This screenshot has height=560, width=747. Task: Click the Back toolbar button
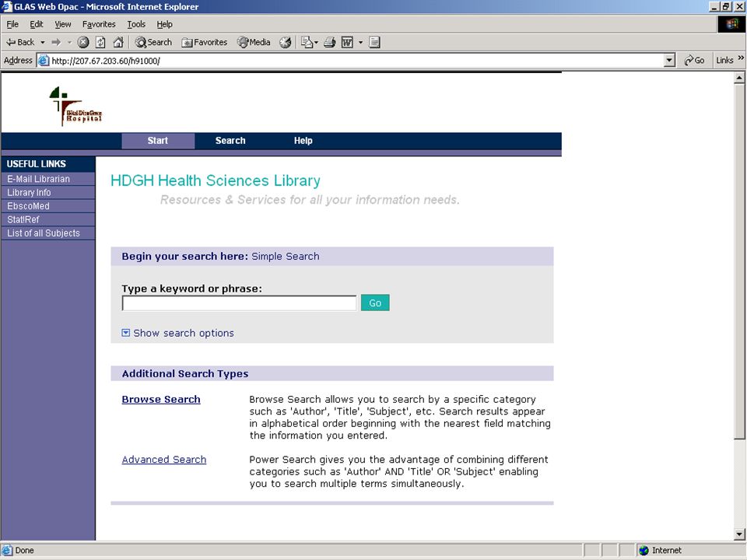pos(20,42)
